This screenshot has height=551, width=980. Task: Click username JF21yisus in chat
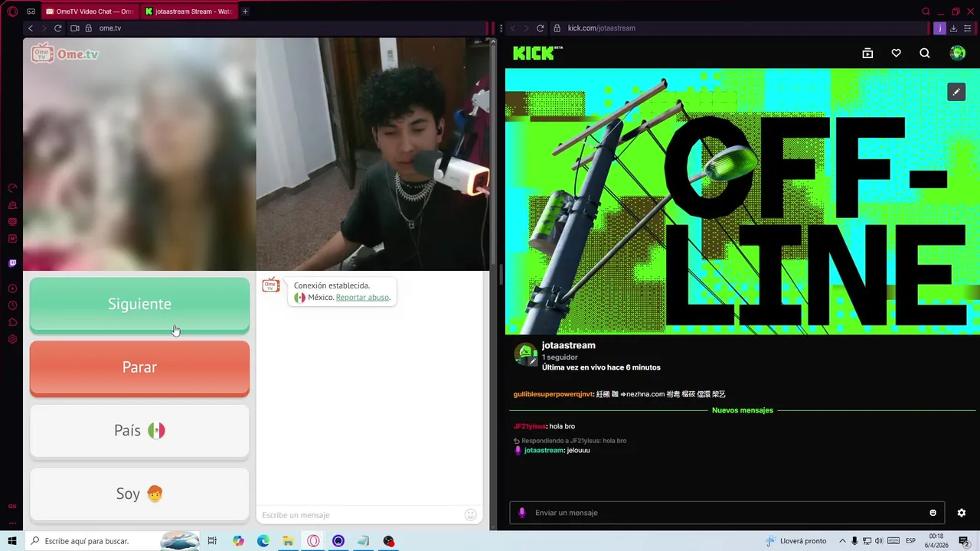tap(529, 426)
